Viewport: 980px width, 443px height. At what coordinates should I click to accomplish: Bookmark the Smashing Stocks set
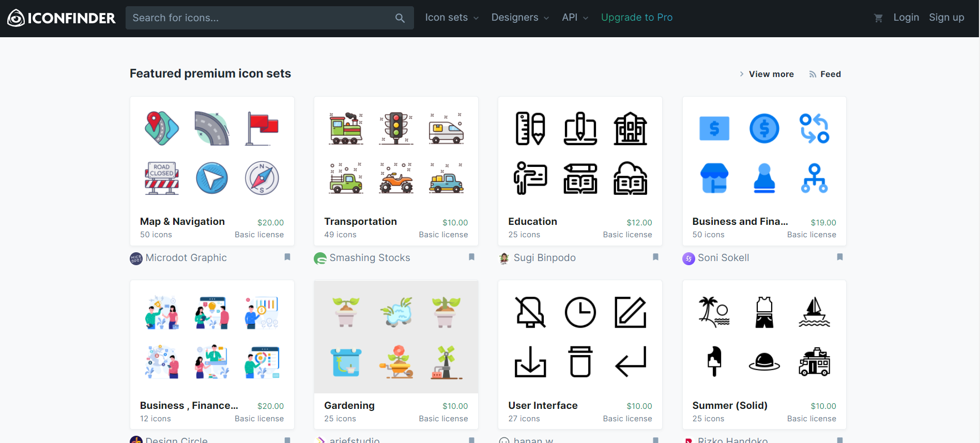coord(471,257)
